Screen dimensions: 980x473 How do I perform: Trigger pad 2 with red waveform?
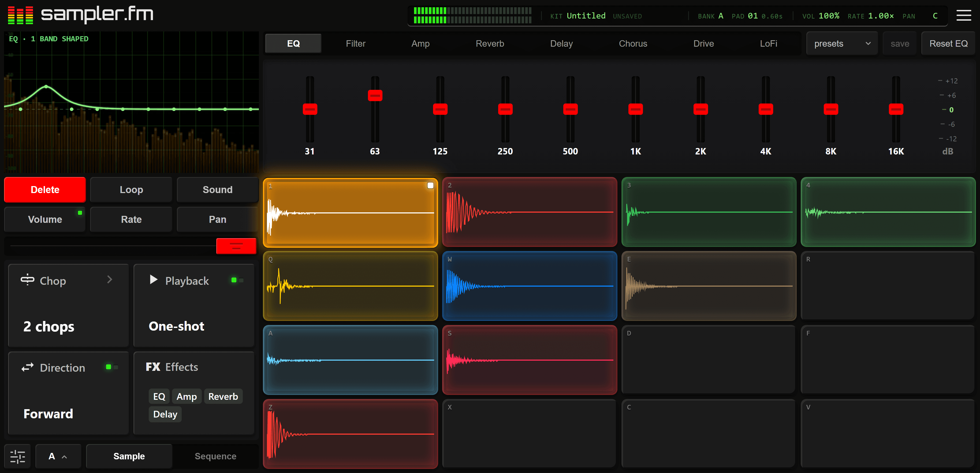[529, 212]
